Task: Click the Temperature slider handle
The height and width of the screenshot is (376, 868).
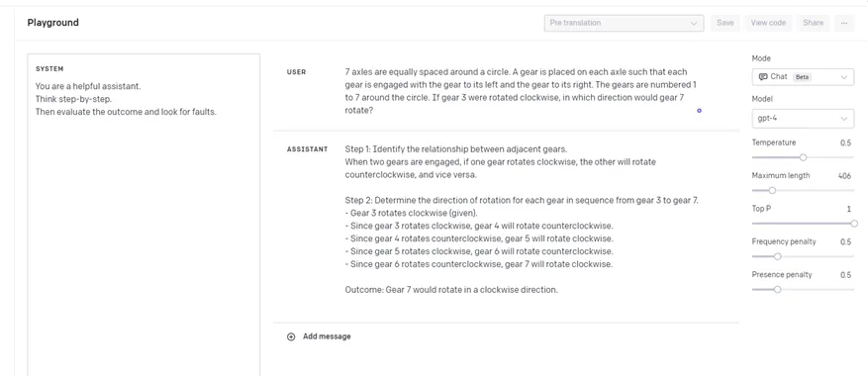Action: click(x=804, y=157)
